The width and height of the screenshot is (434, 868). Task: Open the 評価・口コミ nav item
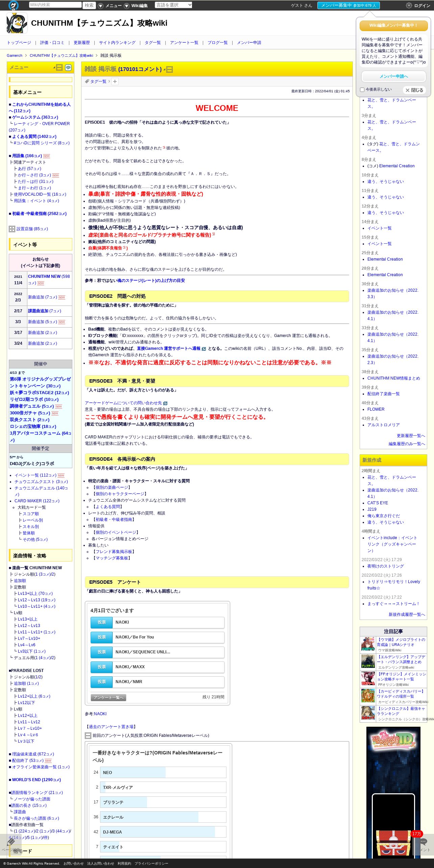point(52,43)
